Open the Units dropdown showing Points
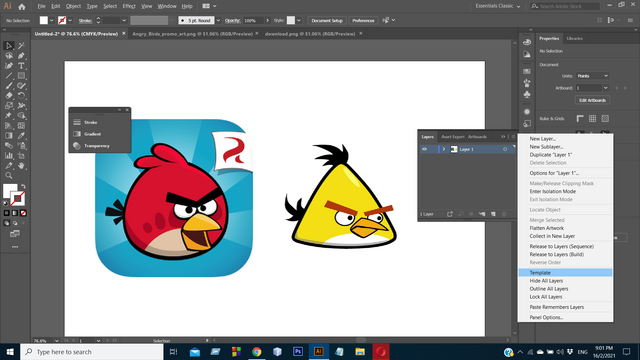640x360 pixels. (x=593, y=76)
